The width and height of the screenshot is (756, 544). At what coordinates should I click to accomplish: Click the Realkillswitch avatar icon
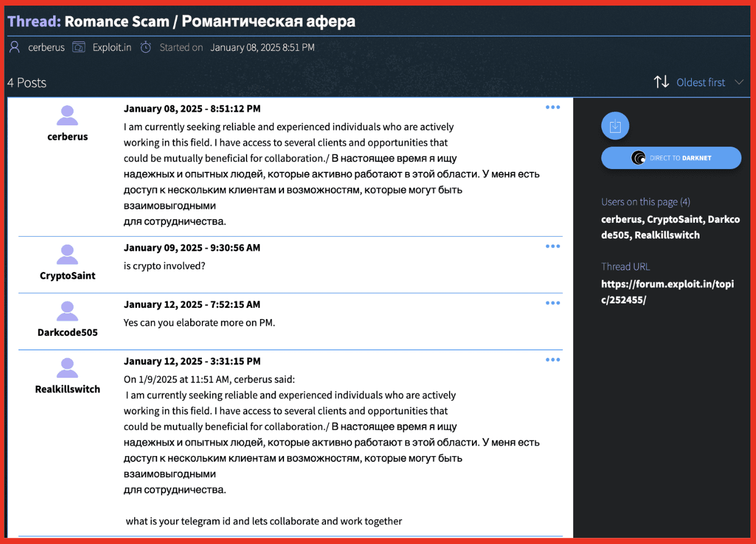(x=67, y=368)
